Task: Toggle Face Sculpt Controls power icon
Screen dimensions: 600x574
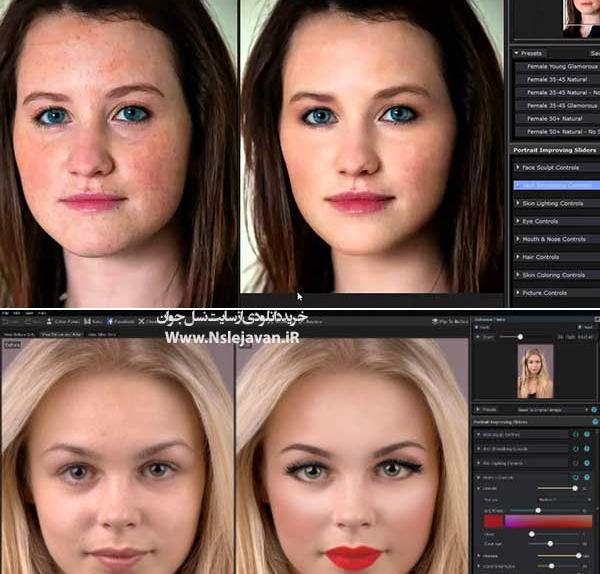Action: pos(587,434)
